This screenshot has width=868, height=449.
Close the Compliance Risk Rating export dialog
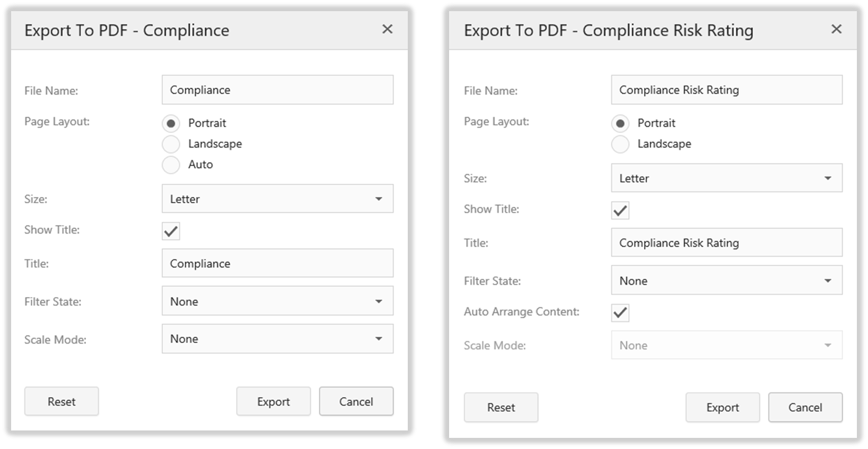[x=836, y=29]
